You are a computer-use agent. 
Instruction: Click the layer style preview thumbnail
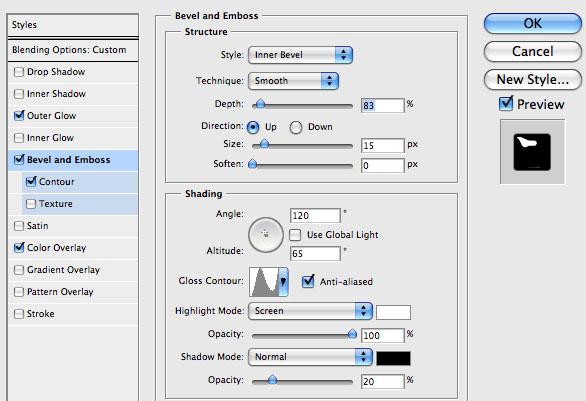(532, 152)
